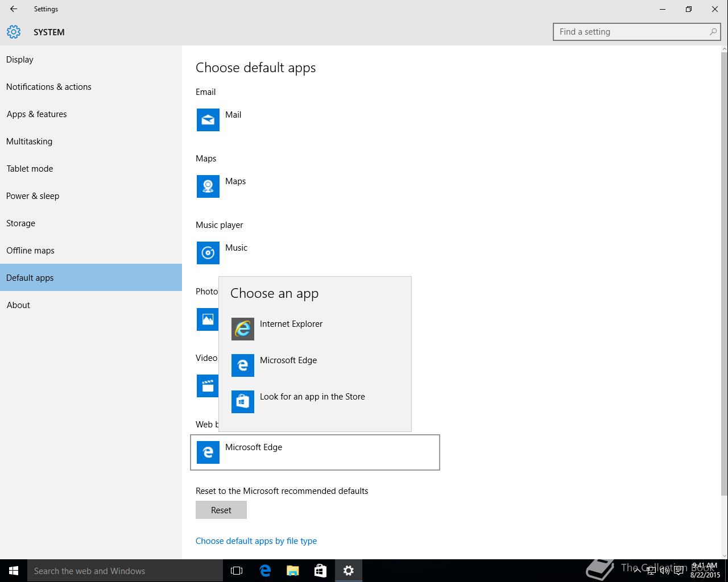
Task: Go to Apps & features
Action: 91,114
